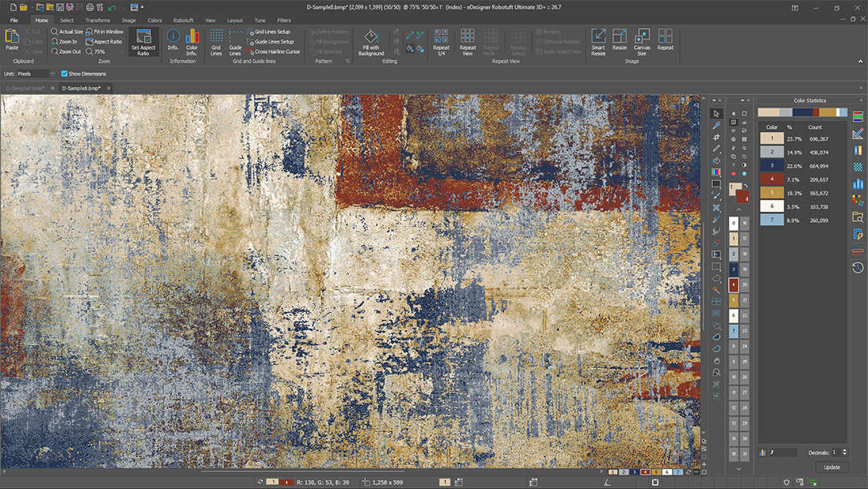Screen dimensions: 868x489
Task: Click the Decimals stepper arrows
Action: [844, 453]
